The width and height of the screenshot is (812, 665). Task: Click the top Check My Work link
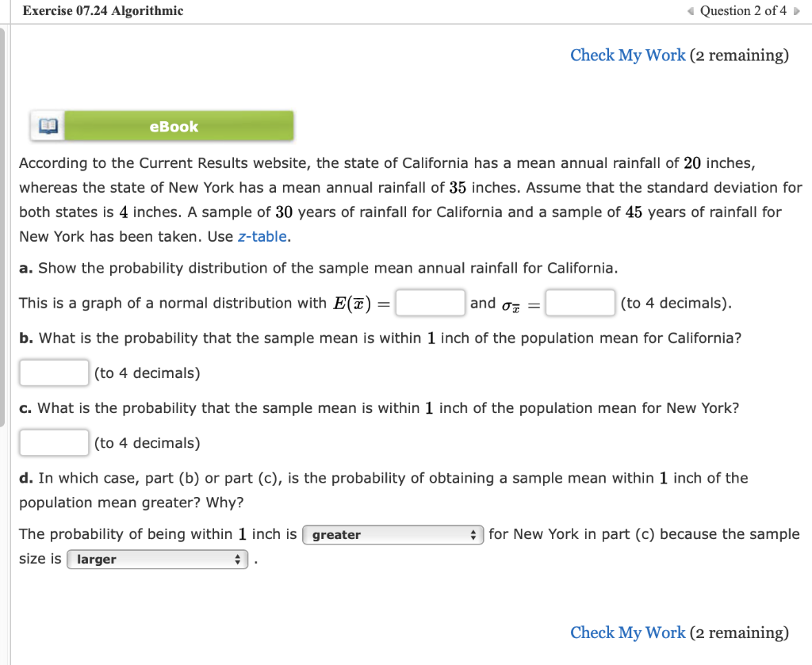[627, 55]
